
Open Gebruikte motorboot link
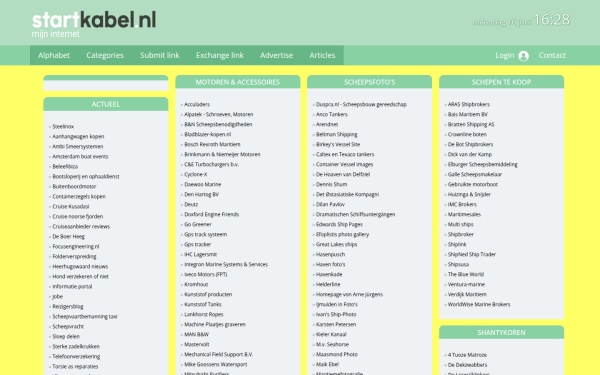(473, 184)
